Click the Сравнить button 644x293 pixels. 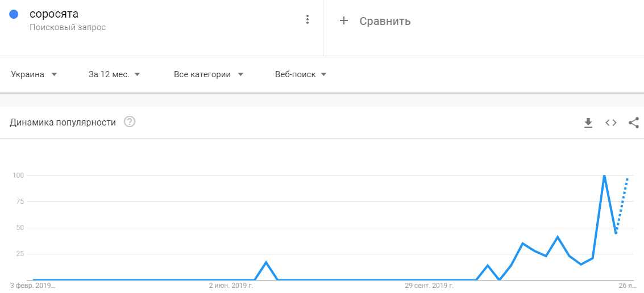point(385,21)
